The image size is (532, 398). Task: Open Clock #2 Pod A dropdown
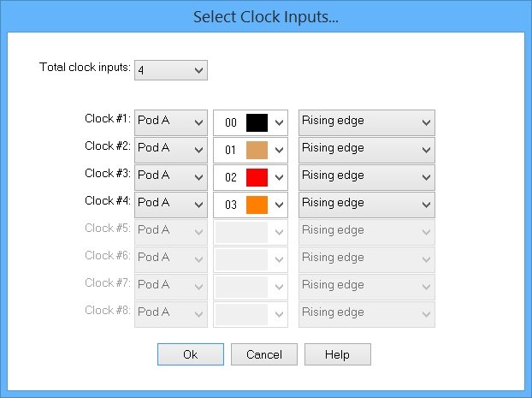coord(171,150)
